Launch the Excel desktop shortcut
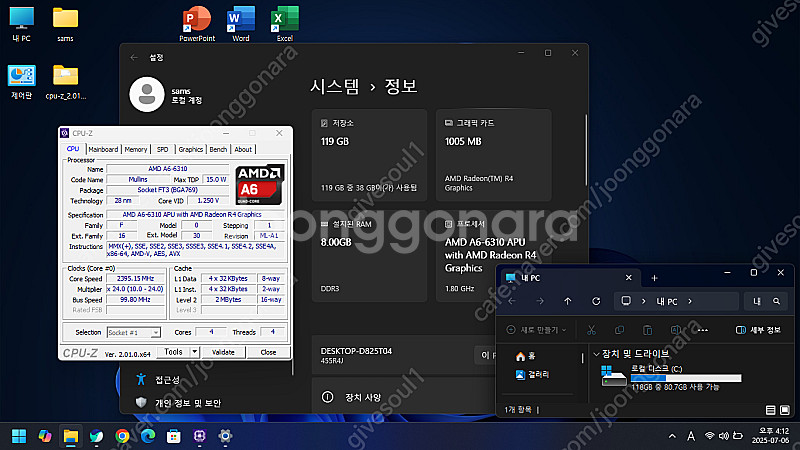 point(285,24)
